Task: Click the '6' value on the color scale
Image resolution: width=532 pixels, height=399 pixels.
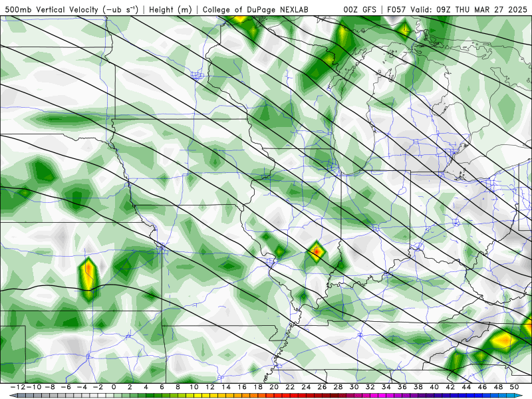Action: coord(162,387)
